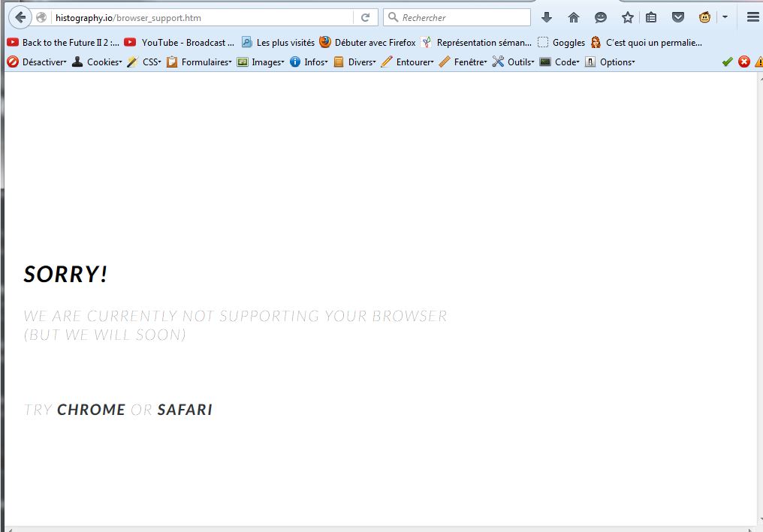Open Greasemonkey dropdown arrow
The height and width of the screenshot is (532, 763).
point(725,17)
